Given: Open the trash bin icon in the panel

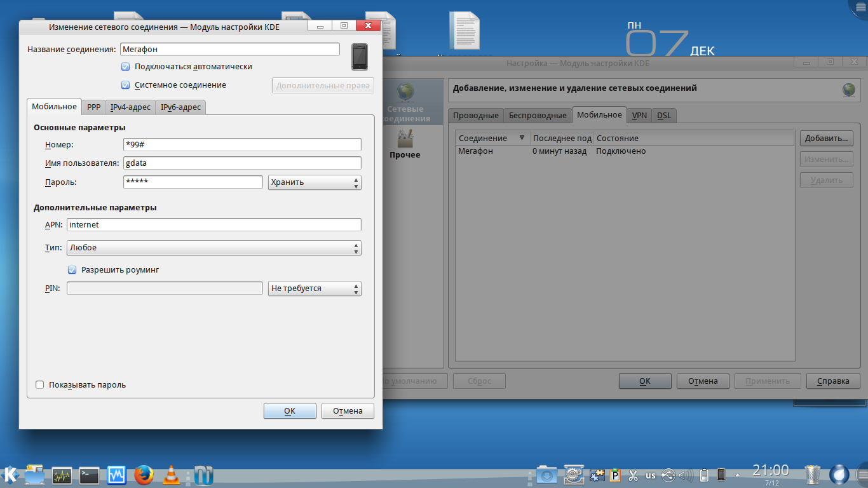Looking at the screenshot, I should click(x=813, y=475).
